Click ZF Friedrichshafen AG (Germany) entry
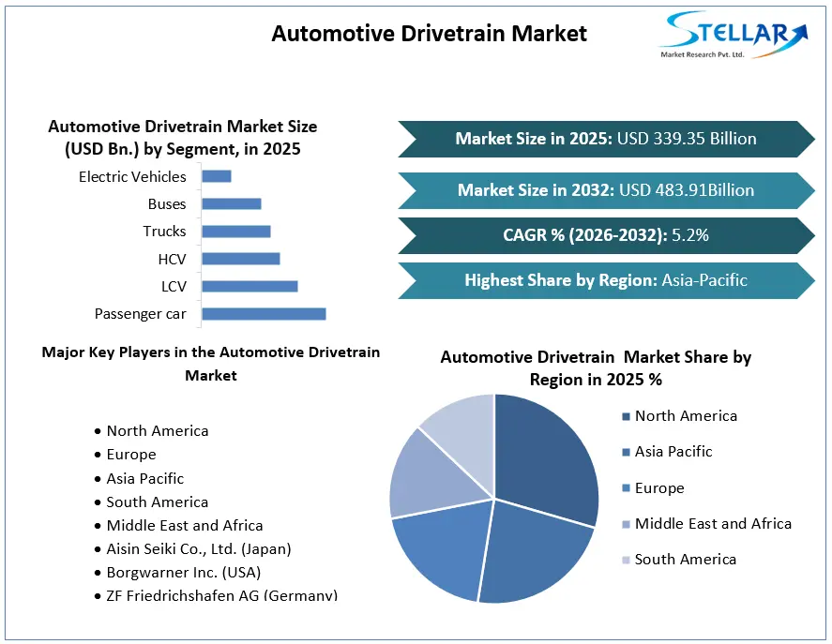 tap(221, 595)
